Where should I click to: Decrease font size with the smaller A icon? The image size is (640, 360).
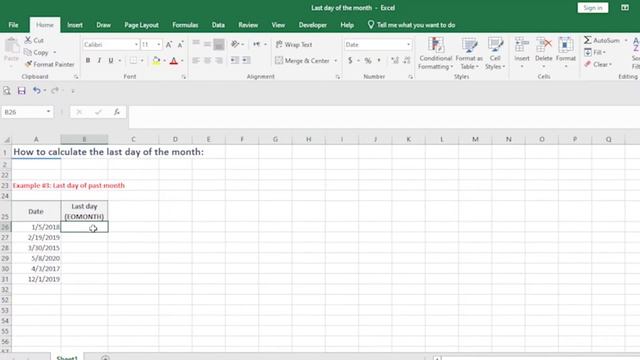tap(180, 44)
